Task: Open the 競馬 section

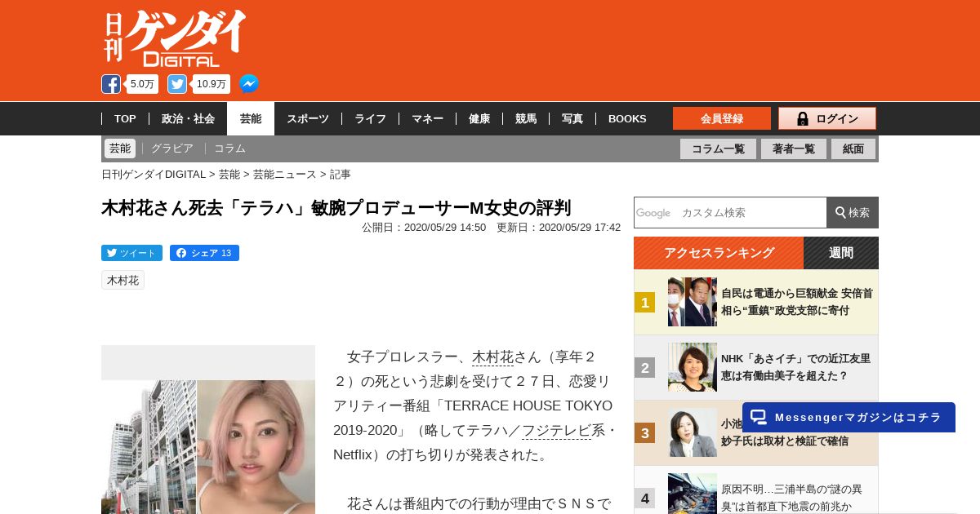Action: click(x=526, y=118)
